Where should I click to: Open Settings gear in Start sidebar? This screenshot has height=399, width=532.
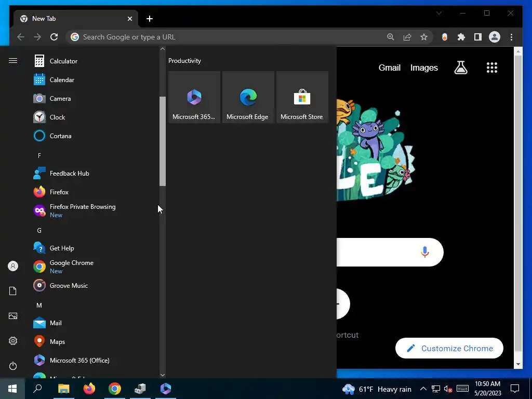point(13,341)
